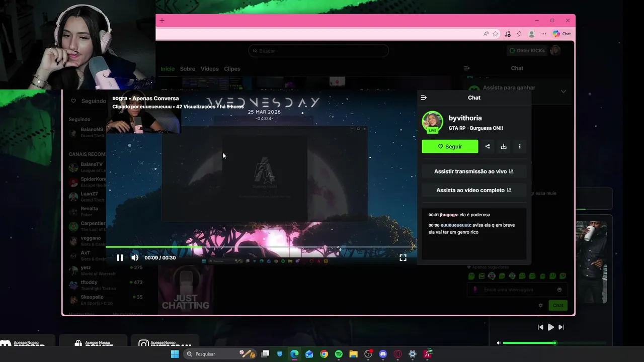Click the byvithoria channel name

[465, 118]
